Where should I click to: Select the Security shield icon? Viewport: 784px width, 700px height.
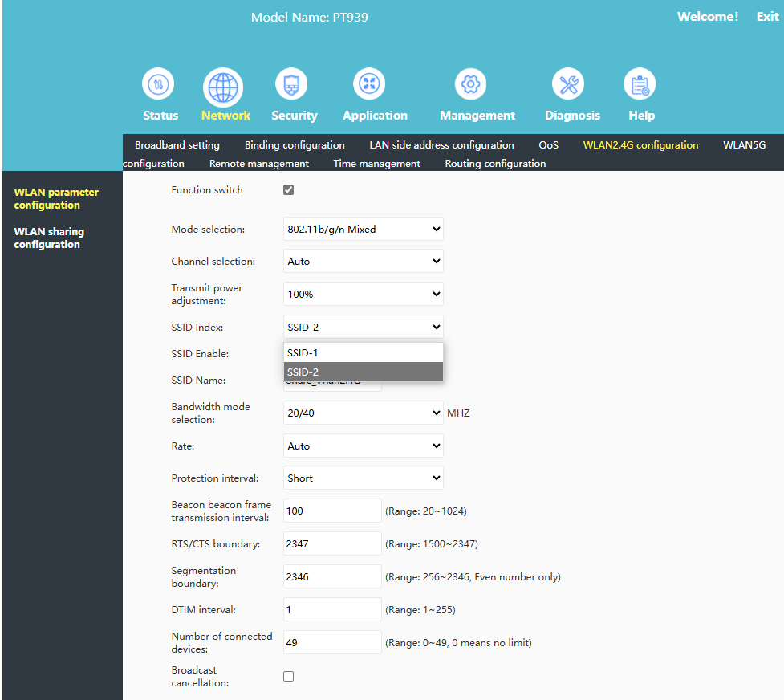click(x=291, y=84)
